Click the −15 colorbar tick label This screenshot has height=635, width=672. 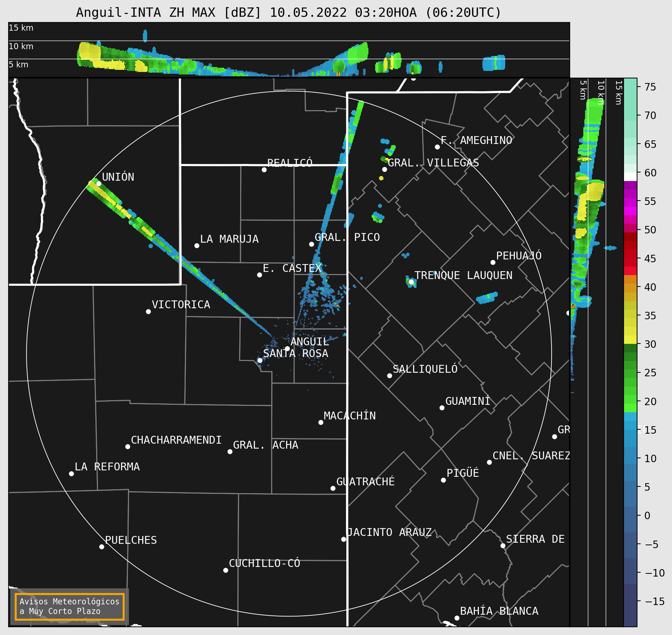coord(655,602)
